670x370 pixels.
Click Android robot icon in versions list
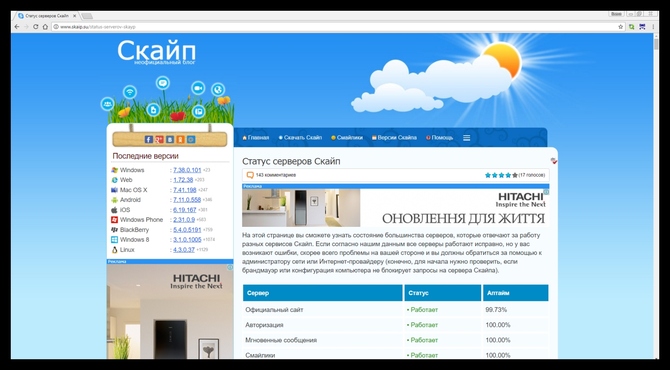point(114,200)
